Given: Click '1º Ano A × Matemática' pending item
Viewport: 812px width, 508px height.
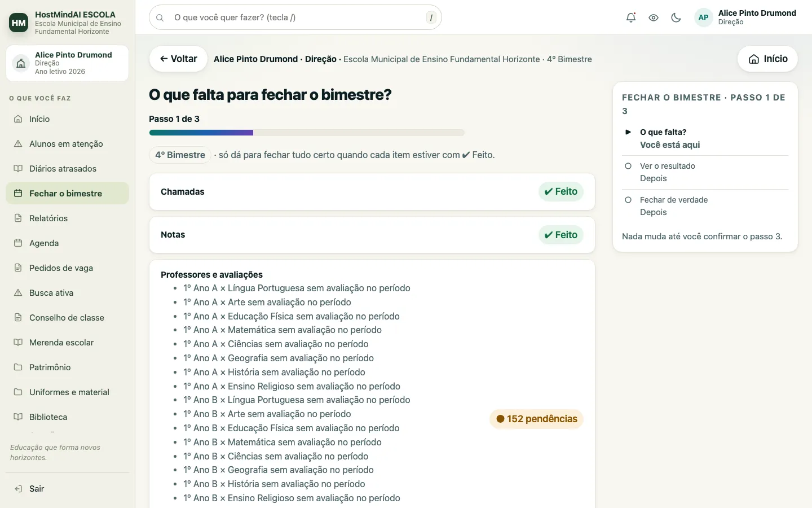Looking at the screenshot, I should pos(283,330).
